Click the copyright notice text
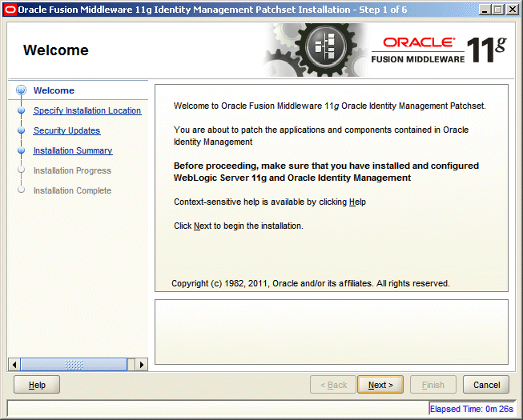This screenshot has width=523, height=420. (311, 283)
